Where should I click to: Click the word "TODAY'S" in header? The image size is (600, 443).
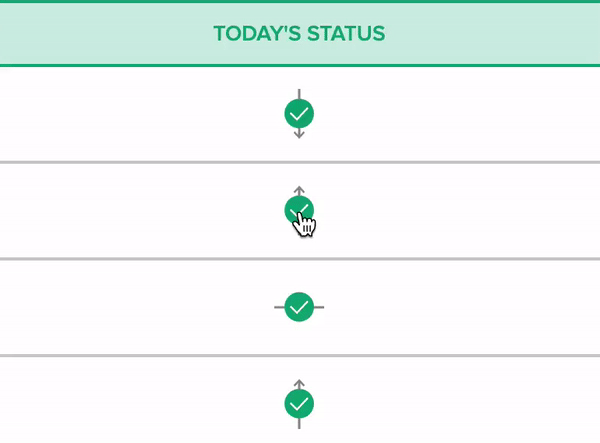[251, 34]
